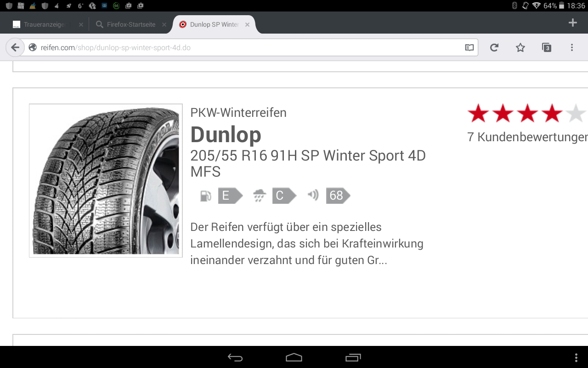Screen dimensions: 588x368
Task: Switch to the Traueranzeigen tab
Action: click(x=39, y=25)
